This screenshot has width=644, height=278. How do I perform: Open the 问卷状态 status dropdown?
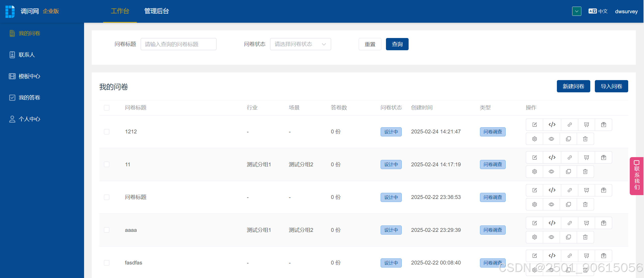tap(300, 44)
